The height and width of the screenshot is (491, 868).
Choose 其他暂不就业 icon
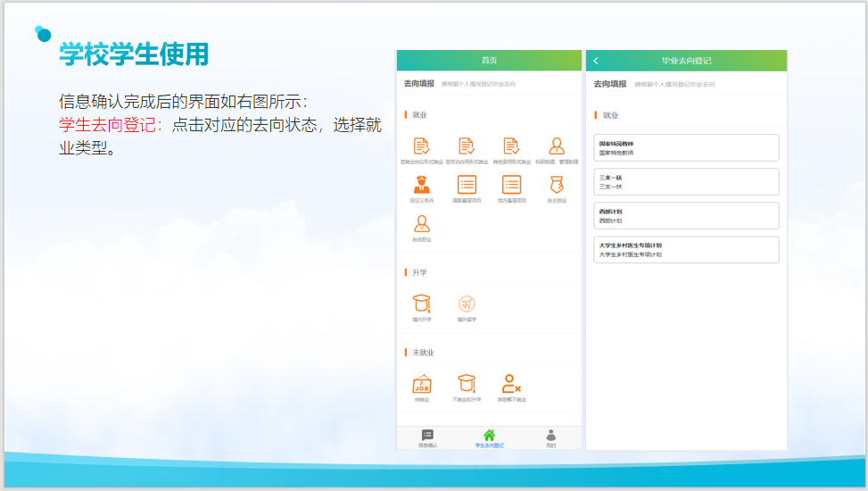511,384
